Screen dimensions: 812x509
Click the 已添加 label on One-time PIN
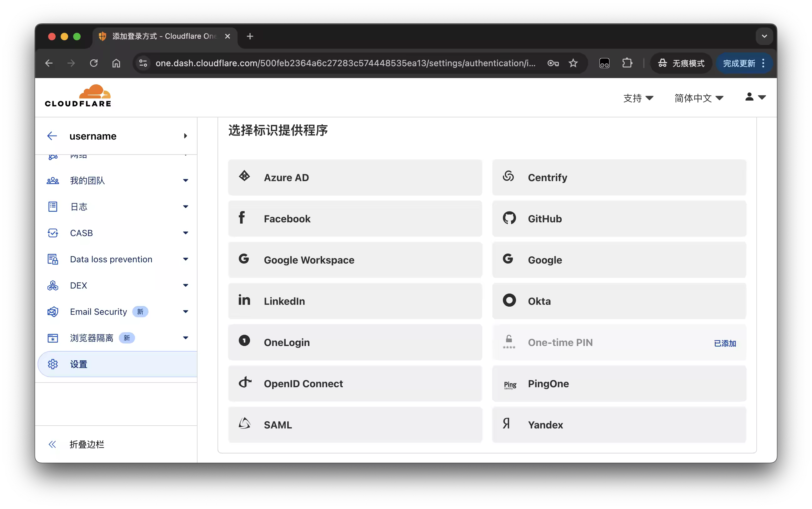pyautogui.click(x=725, y=343)
